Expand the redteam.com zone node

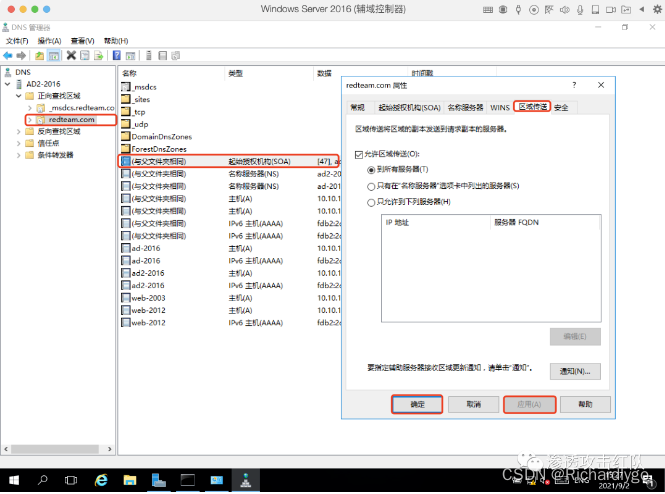[x=30, y=120]
